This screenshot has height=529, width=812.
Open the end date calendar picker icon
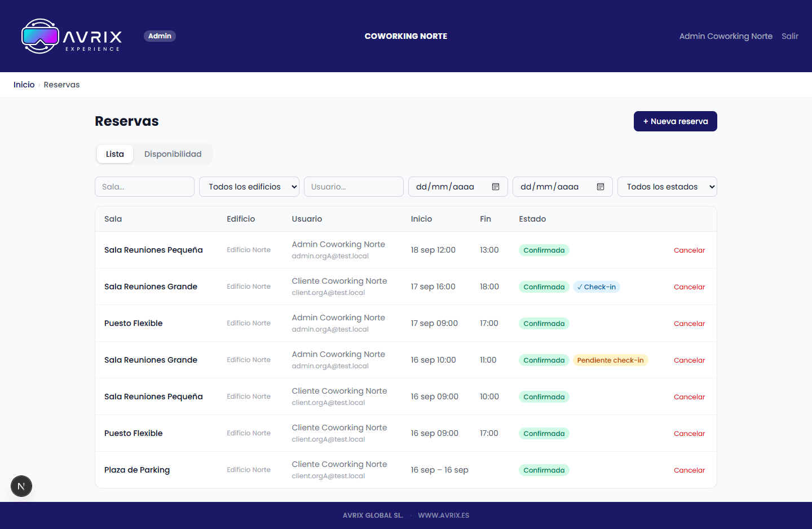[601, 187]
